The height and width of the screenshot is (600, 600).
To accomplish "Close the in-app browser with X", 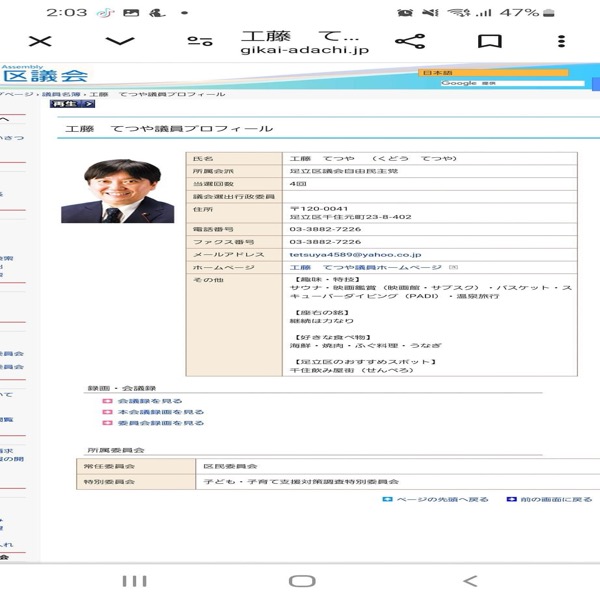I will pos(40,41).
